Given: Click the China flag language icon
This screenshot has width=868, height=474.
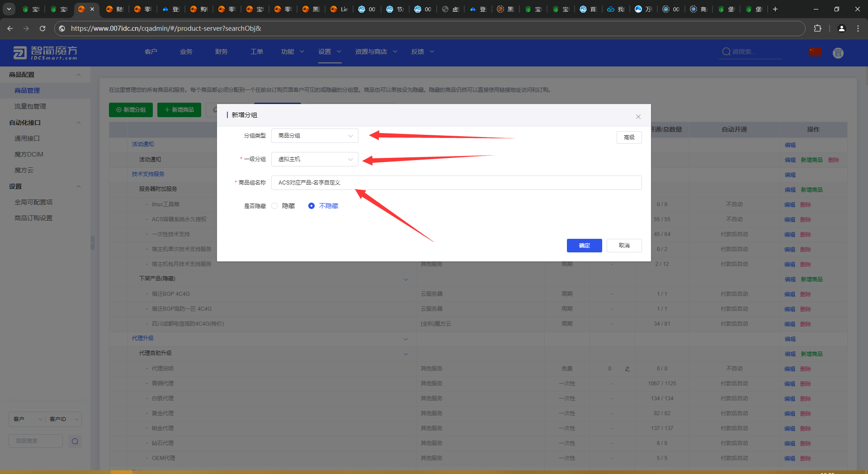Looking at the screenshot, I should click(x=815, y=52).
